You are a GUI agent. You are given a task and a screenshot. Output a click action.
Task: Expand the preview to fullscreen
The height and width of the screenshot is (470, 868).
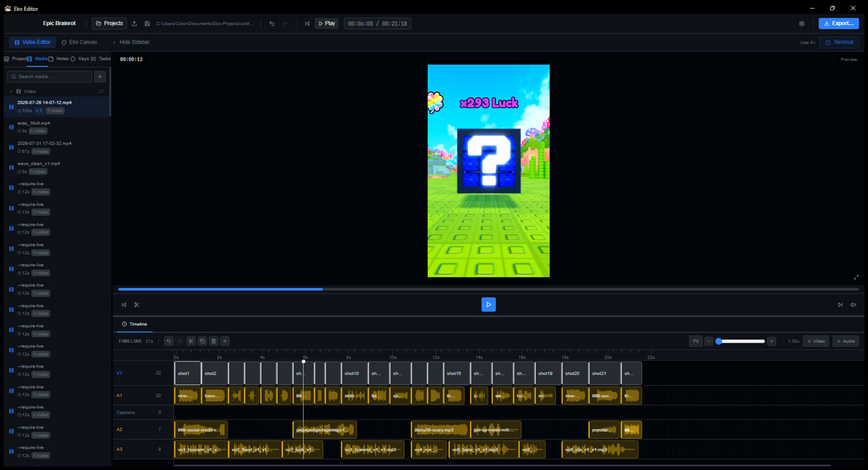[856, 277]
